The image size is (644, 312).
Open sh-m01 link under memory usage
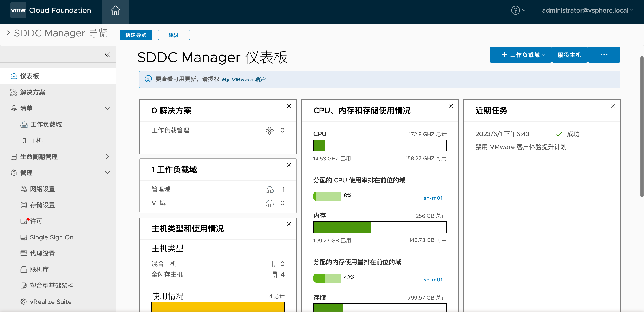pyautogui.click(x=433, y=280)
